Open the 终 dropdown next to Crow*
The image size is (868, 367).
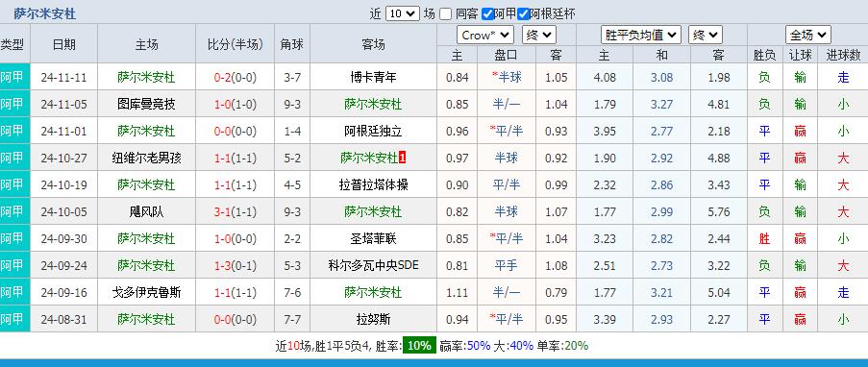coord(538,36)
